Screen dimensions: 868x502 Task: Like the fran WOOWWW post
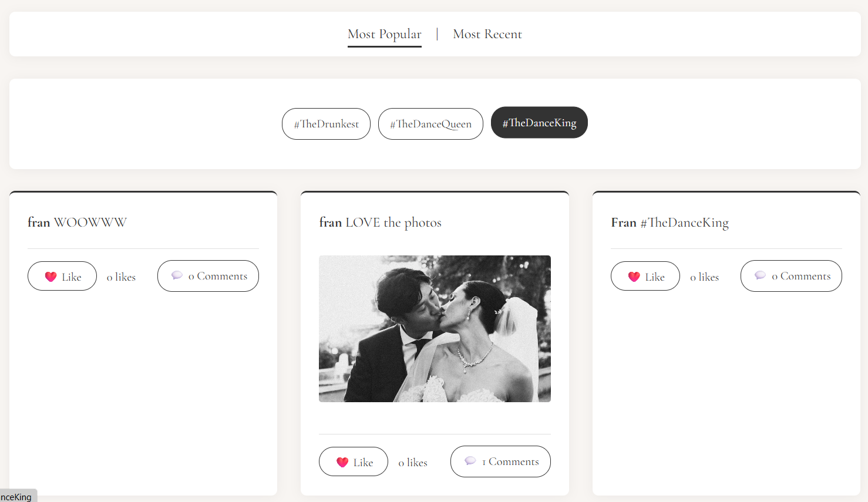tap(62, 276)
